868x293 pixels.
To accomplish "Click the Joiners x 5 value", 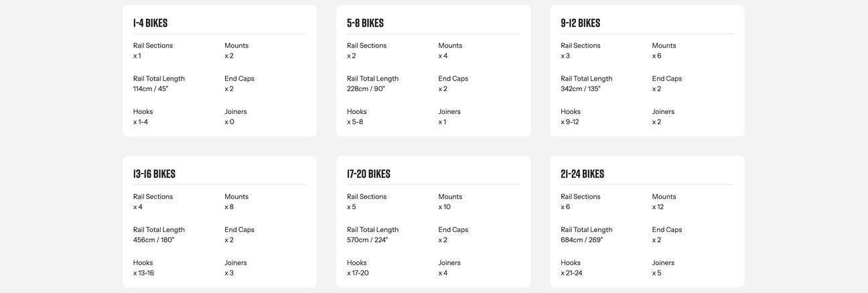I will click(656, 273).
